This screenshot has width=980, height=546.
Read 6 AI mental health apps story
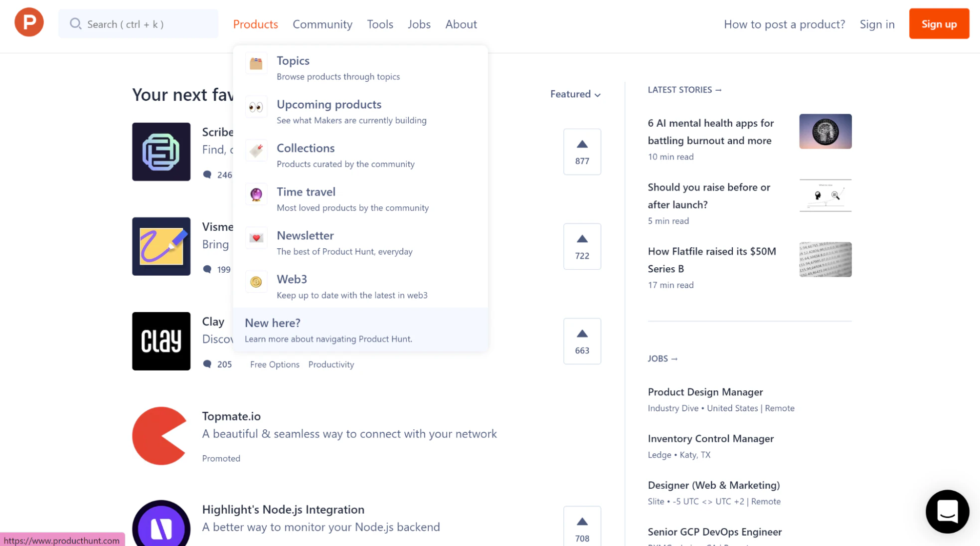tap(710, 132)
